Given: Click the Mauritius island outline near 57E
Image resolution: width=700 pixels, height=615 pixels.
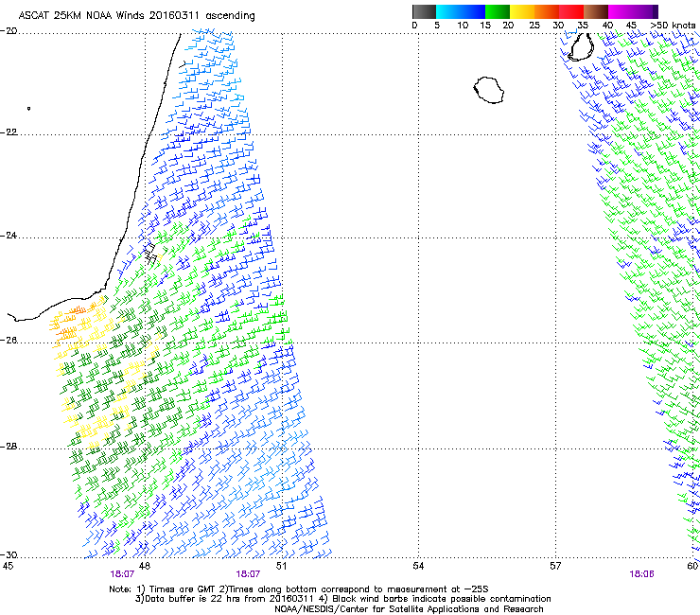Looking at the screenshot, I should (x=581, y=46).
